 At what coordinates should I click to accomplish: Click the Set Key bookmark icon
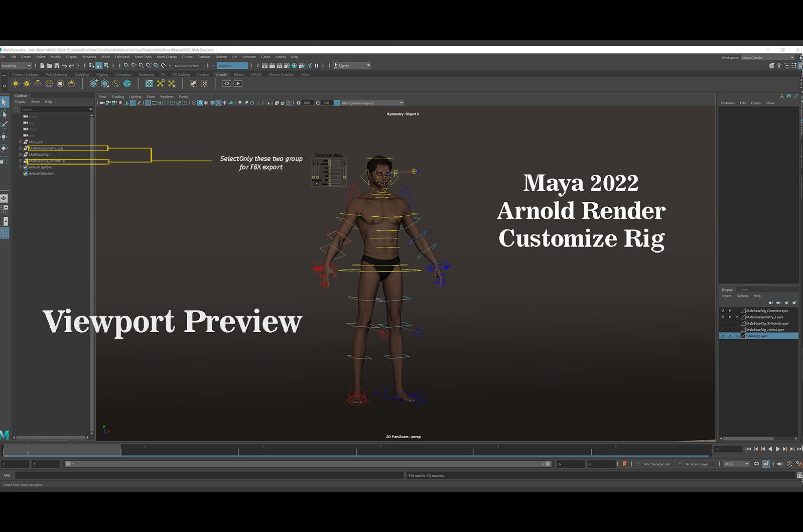pyautogui.click(x=625, y=464)
